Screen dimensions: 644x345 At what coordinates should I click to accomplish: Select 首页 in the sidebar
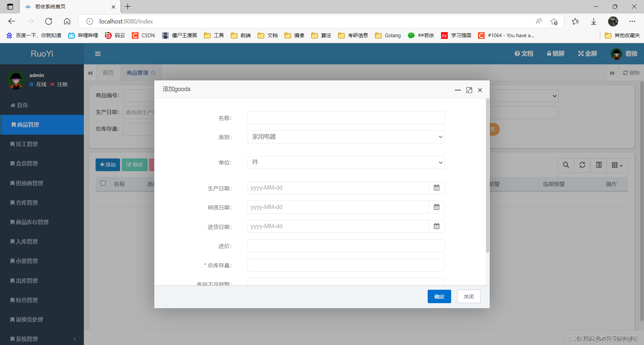tap(42, 105)
